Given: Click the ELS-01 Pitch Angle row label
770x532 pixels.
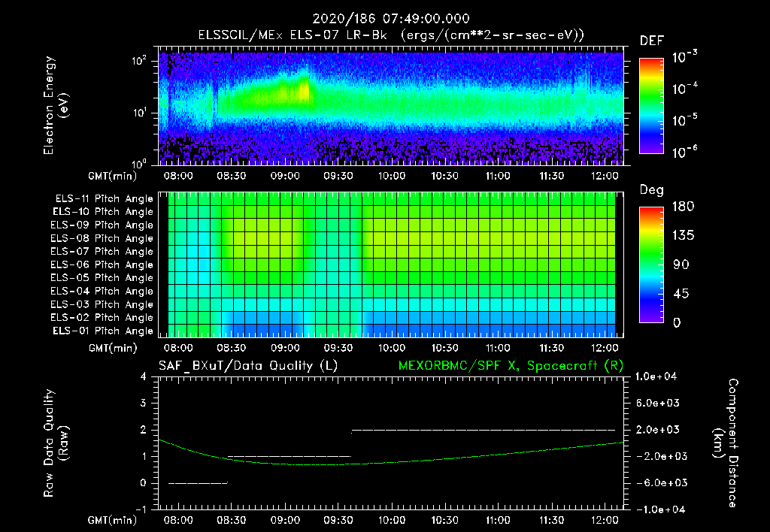Looking at the screenshot, I should tap(102, 331).
